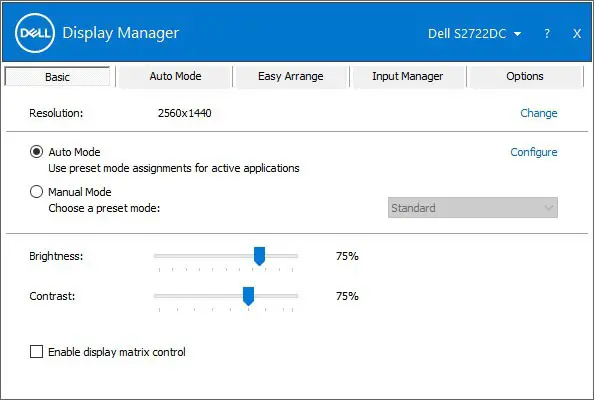
Task: Open help via the question mark icon
Action: coord(547,34)
